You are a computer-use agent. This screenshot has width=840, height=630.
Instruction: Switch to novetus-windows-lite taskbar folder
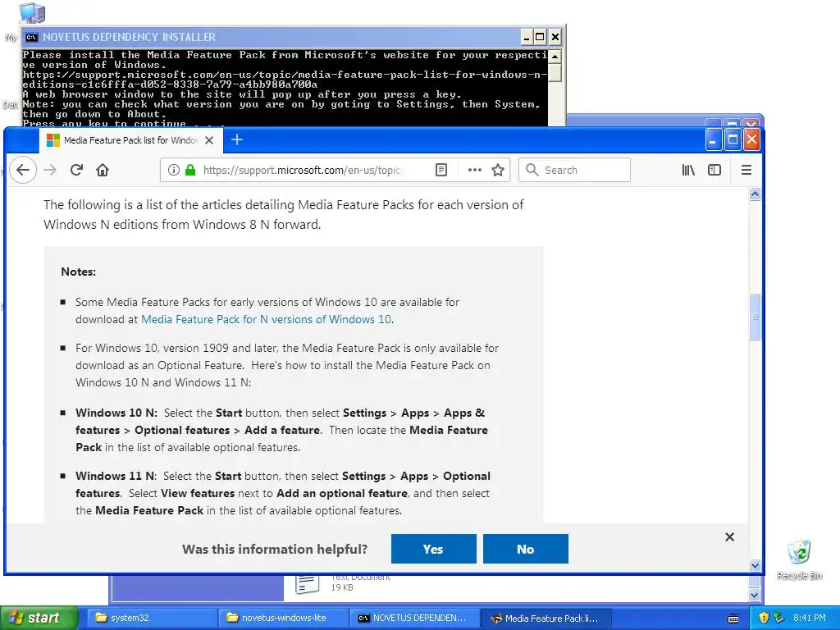tap(284, 618)
